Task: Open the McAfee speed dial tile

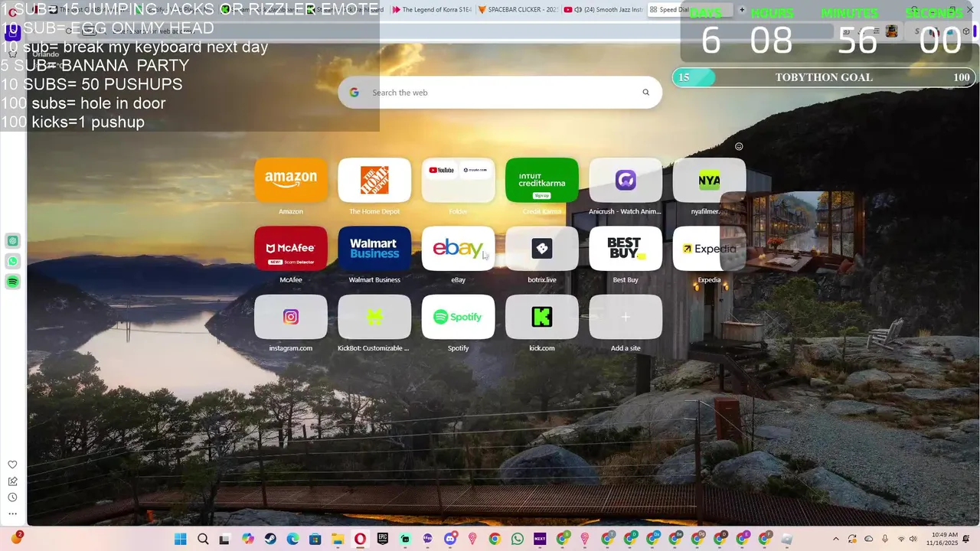Action: click(x=291, y=248)
